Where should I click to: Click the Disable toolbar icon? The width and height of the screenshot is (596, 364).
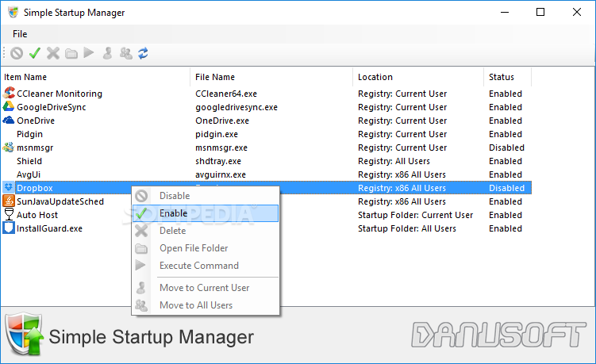tap(17, 53)
